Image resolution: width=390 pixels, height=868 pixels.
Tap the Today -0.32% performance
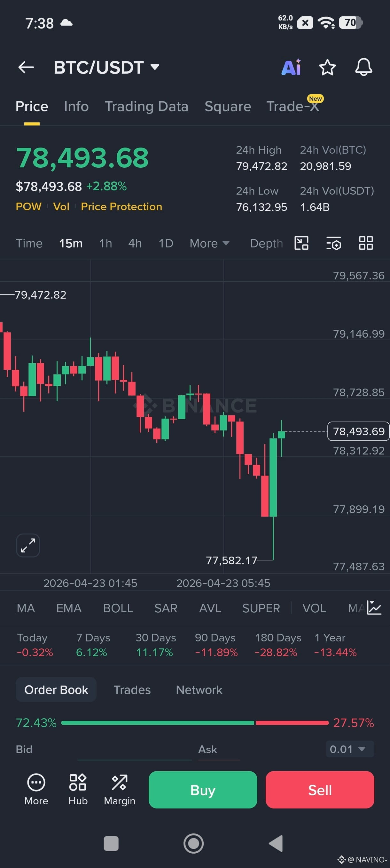35,645
